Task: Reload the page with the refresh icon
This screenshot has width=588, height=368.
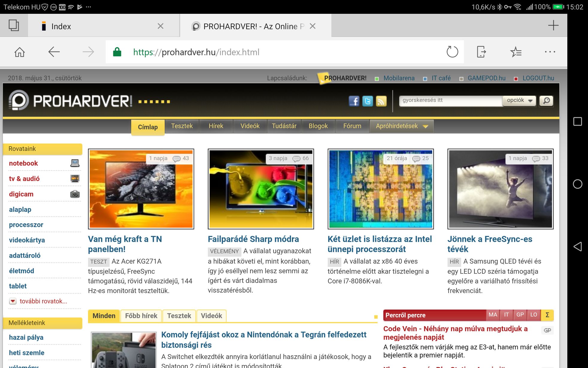Action: click(452, 52)
